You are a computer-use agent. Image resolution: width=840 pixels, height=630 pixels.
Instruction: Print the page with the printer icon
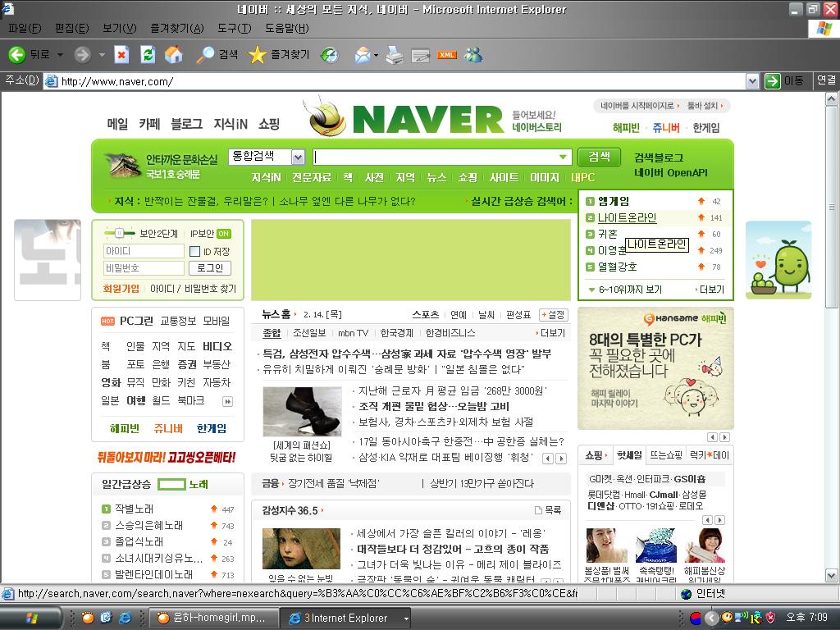[x=395, y=54]
